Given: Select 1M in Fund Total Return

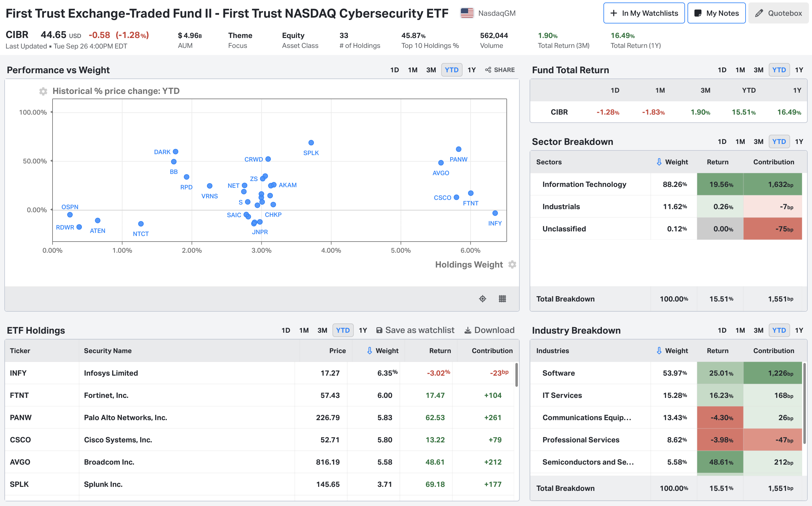Looking at the screenshot, I should pyautogui.click(x=740, y=70).
